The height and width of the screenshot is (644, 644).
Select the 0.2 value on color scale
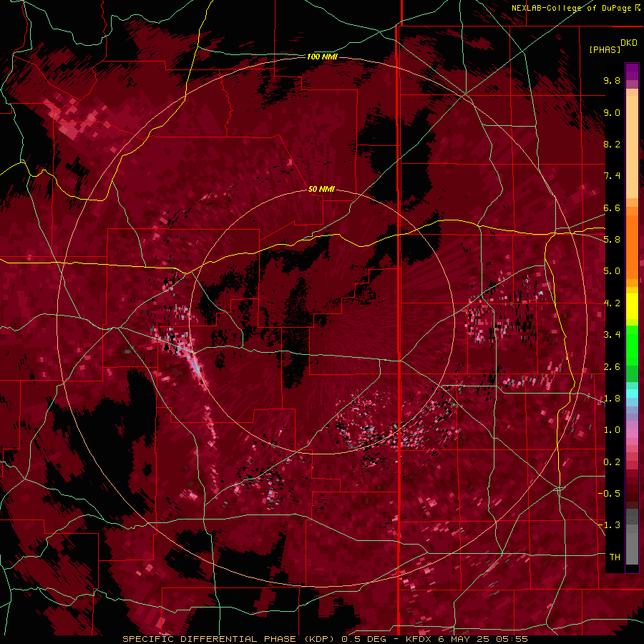[x=612, y=462]
